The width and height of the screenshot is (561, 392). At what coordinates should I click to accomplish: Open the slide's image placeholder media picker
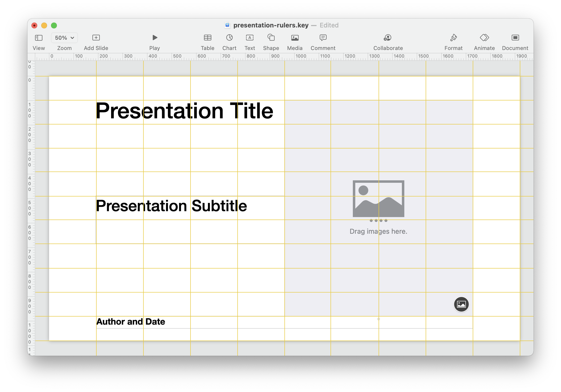pyautogui.click(x=461, y=304)
